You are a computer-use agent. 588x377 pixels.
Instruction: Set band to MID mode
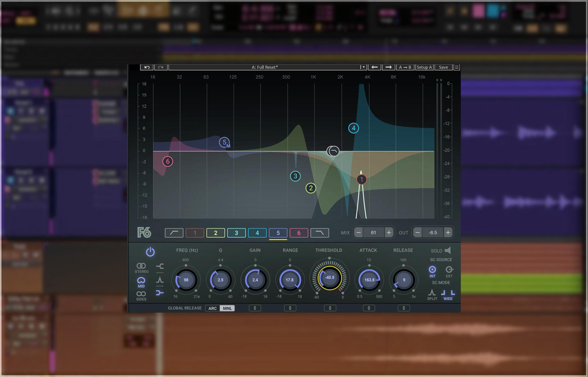click(x=141, y=282)
